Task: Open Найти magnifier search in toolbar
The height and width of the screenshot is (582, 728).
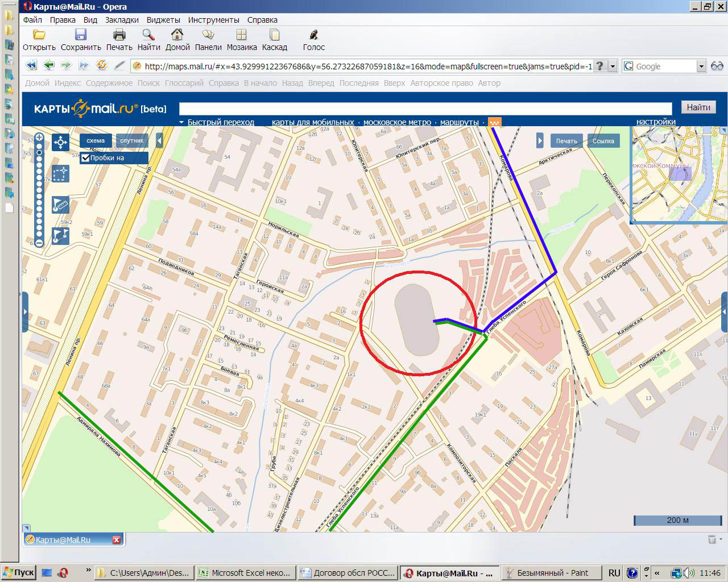Action: pos(148,35)
